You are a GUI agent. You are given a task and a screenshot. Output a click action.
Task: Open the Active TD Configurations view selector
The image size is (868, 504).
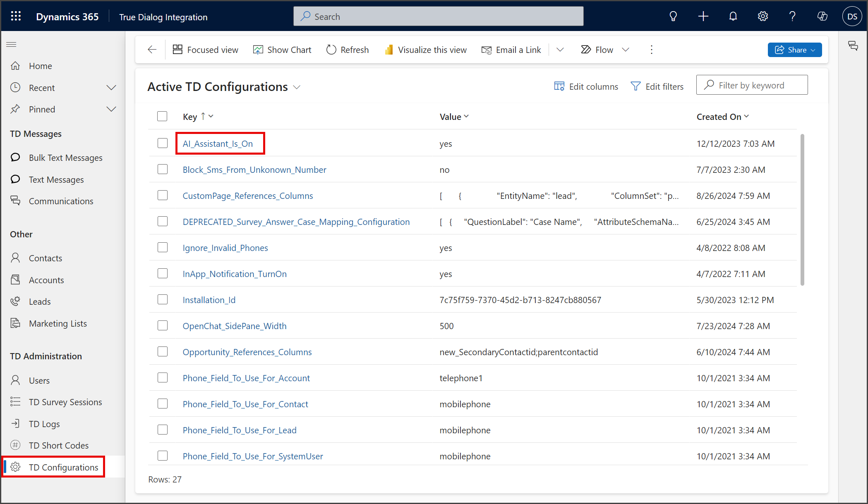tap(297, 87)
